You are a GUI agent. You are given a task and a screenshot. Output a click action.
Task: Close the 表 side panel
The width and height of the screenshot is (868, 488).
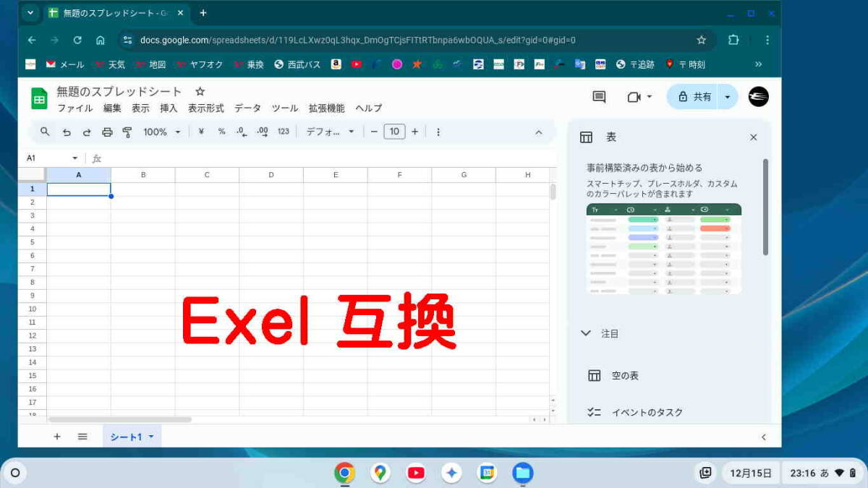754,137
